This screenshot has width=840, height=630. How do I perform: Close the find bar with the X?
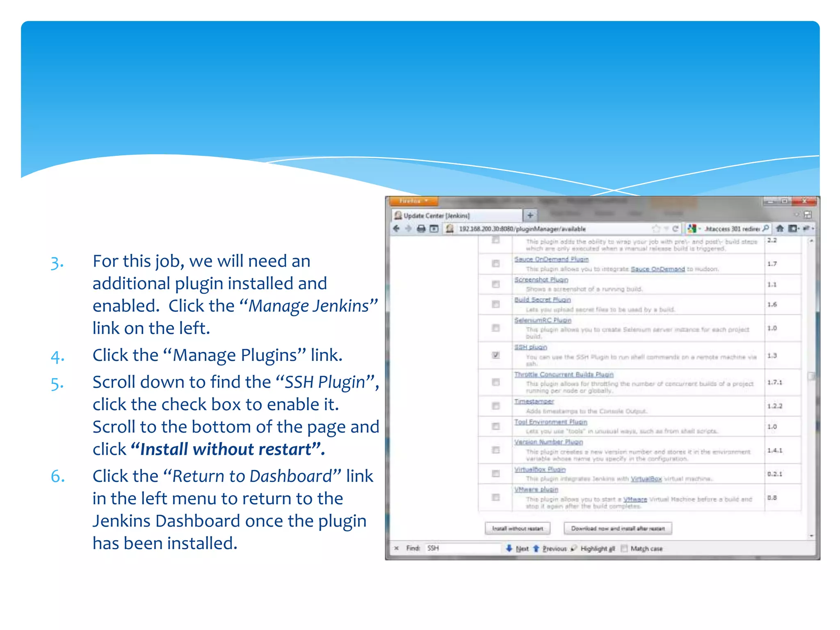tap(396, 548)
